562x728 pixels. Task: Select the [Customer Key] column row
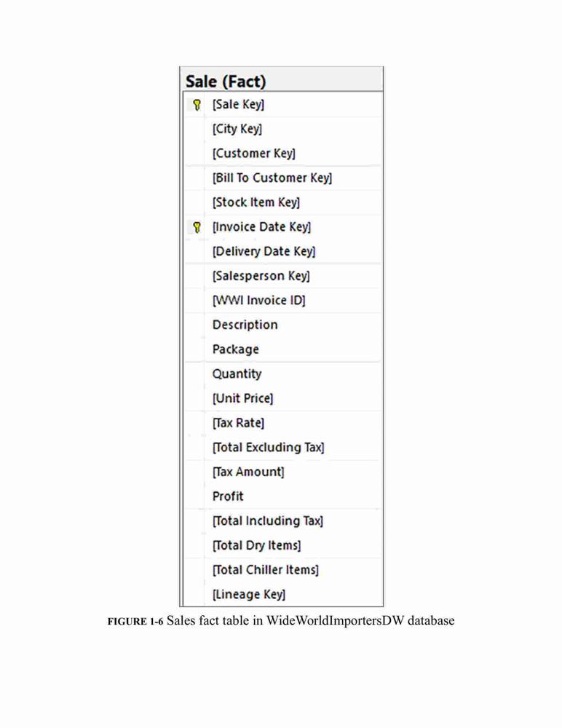[x=283, y=153]
